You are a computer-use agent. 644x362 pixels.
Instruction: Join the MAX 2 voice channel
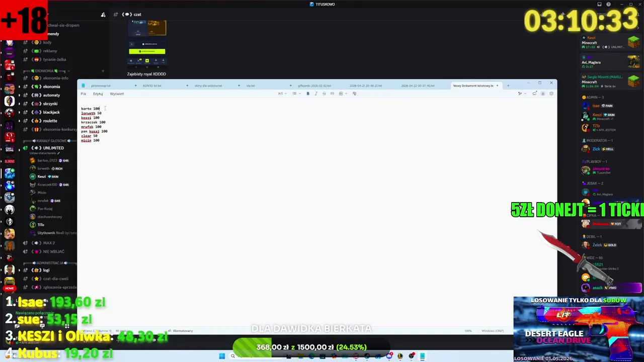tap(49, 243)
